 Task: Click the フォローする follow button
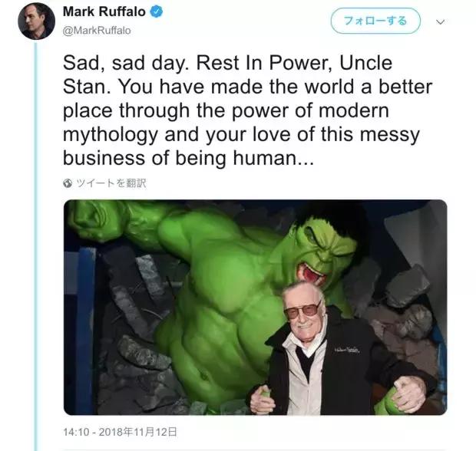tap(375, 21)
